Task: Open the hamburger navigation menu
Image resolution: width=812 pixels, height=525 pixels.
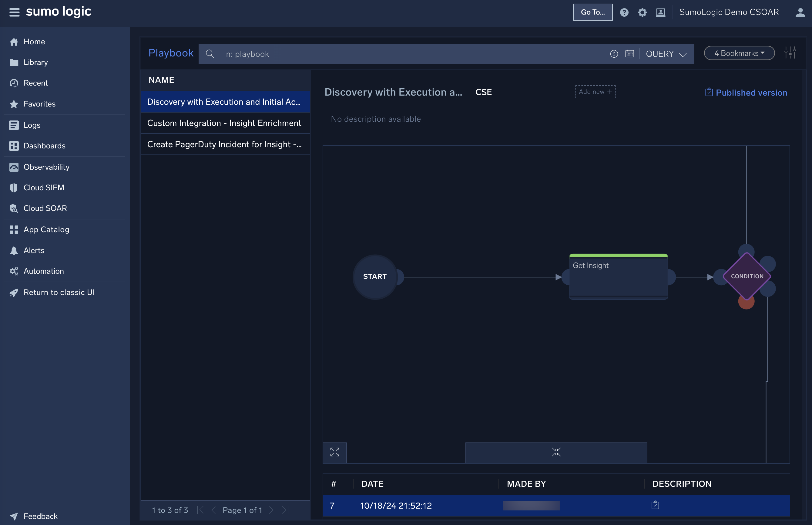Action: (14, 12)
